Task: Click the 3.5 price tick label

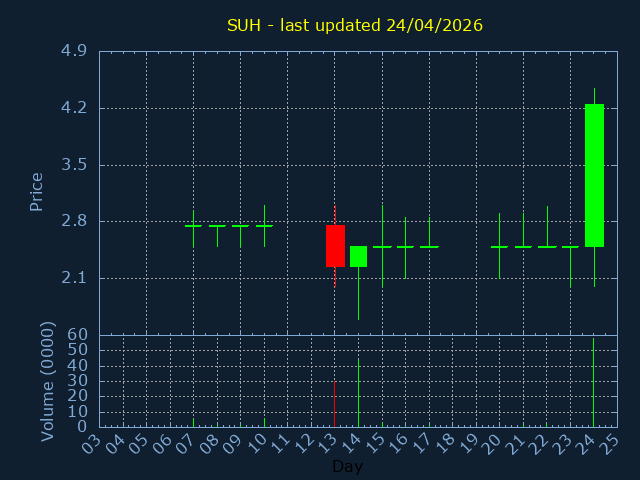Action: (73, 165)
